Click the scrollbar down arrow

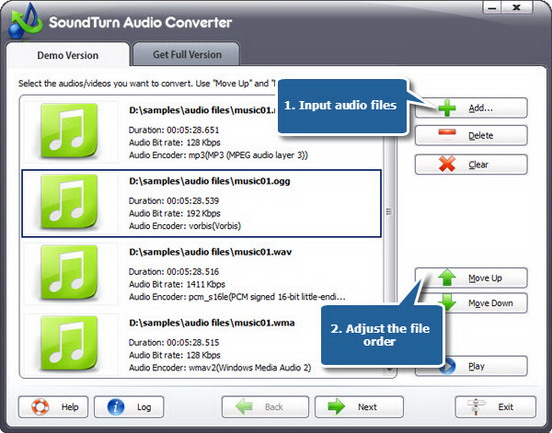coord(389,370)
